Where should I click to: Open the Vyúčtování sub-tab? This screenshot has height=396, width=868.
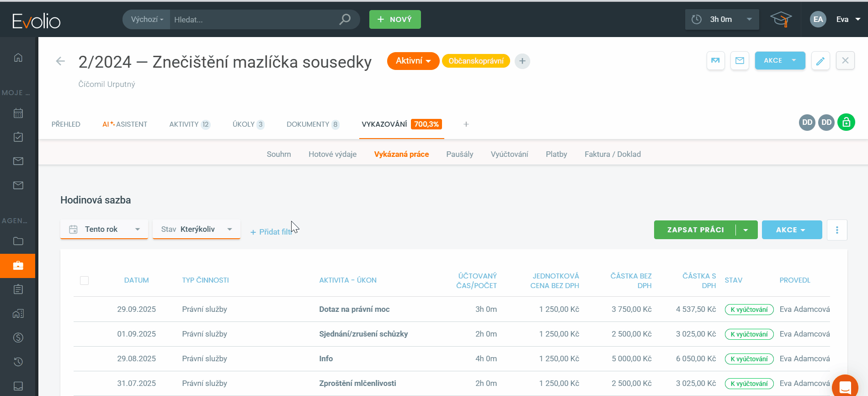[509, 155]
